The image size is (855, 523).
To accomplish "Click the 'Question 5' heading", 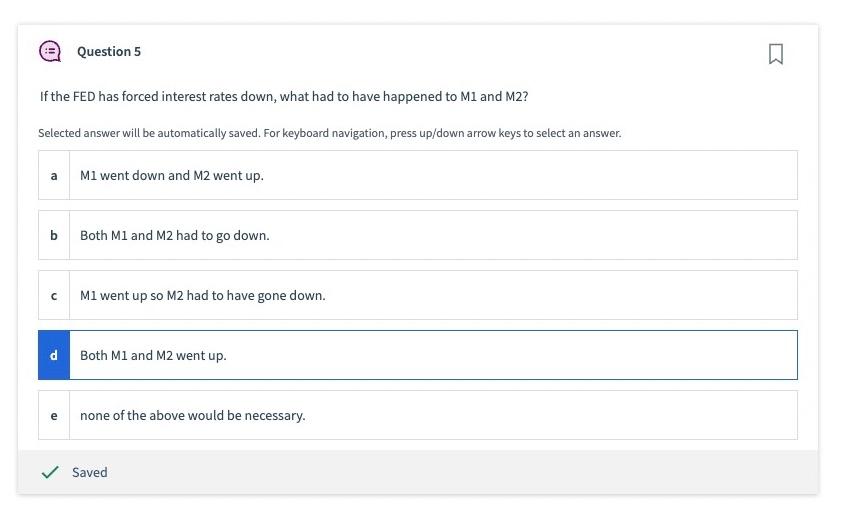I will [x=109, y=51].
